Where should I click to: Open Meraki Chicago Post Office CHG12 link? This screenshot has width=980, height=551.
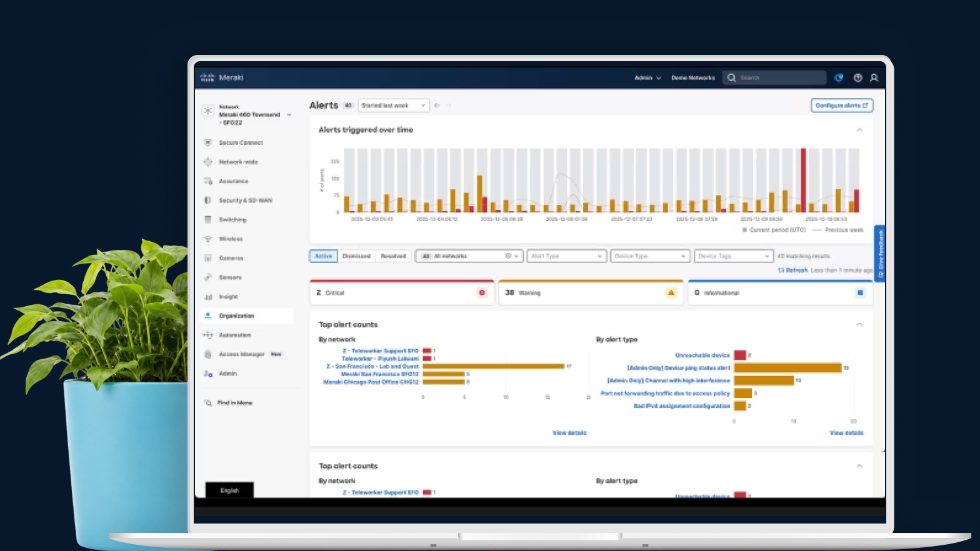(x=371, y=382)
